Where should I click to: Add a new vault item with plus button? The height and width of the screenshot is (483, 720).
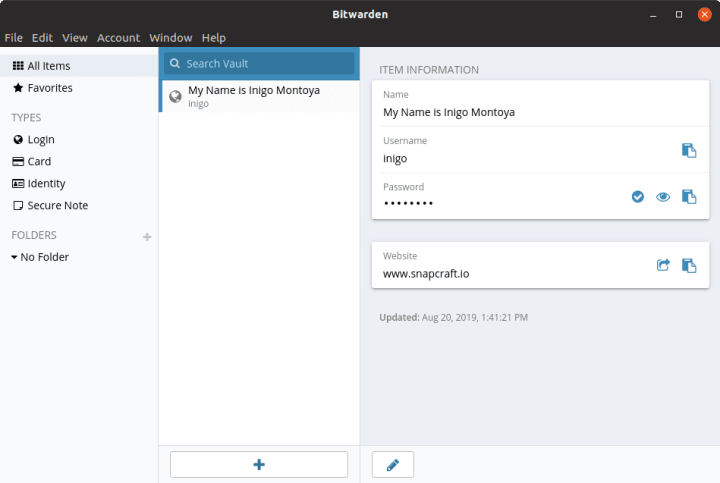pos(259,465)
